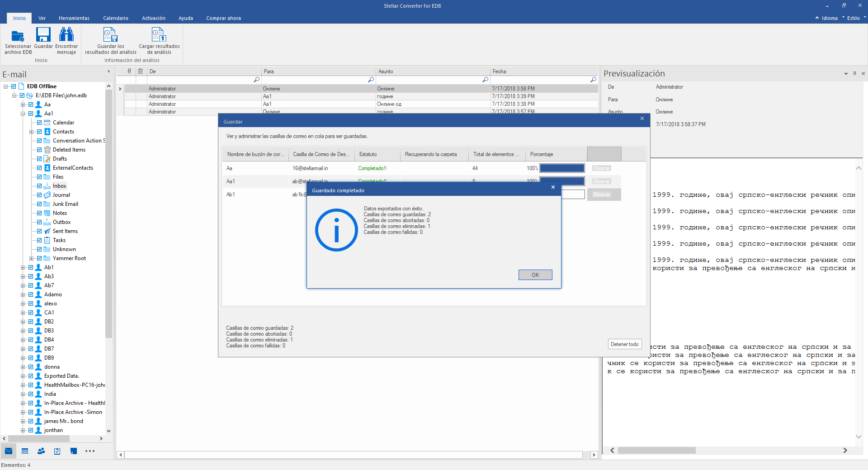Click Eliminar for Ab1 mailbox row
The image size is (868, 470).
tap(602, 195)
